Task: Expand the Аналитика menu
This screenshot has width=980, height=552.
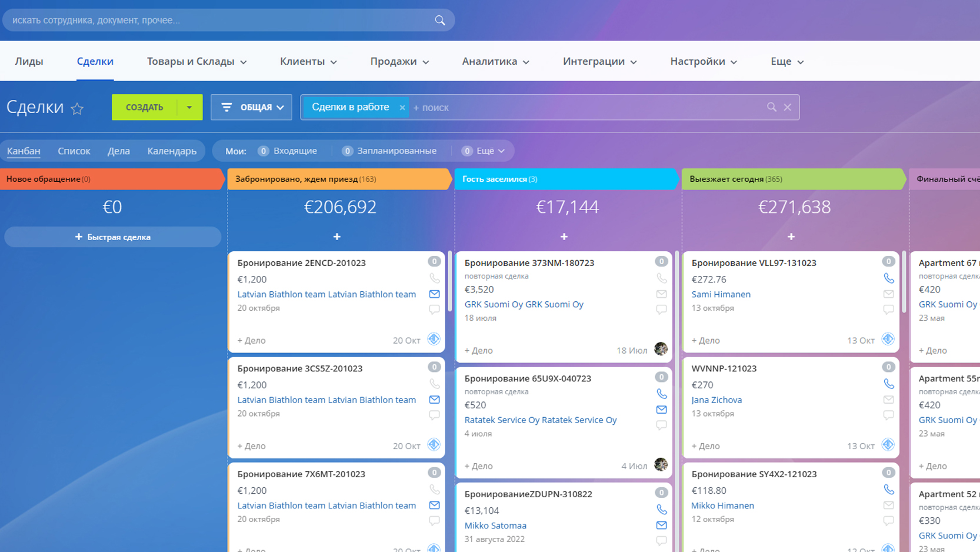Action: (496, 61)
